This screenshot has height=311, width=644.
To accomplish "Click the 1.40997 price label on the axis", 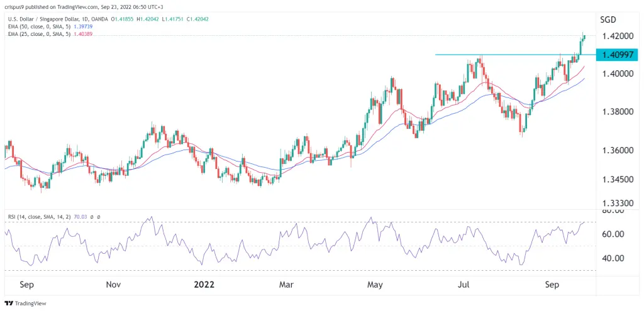I will 618,55.
